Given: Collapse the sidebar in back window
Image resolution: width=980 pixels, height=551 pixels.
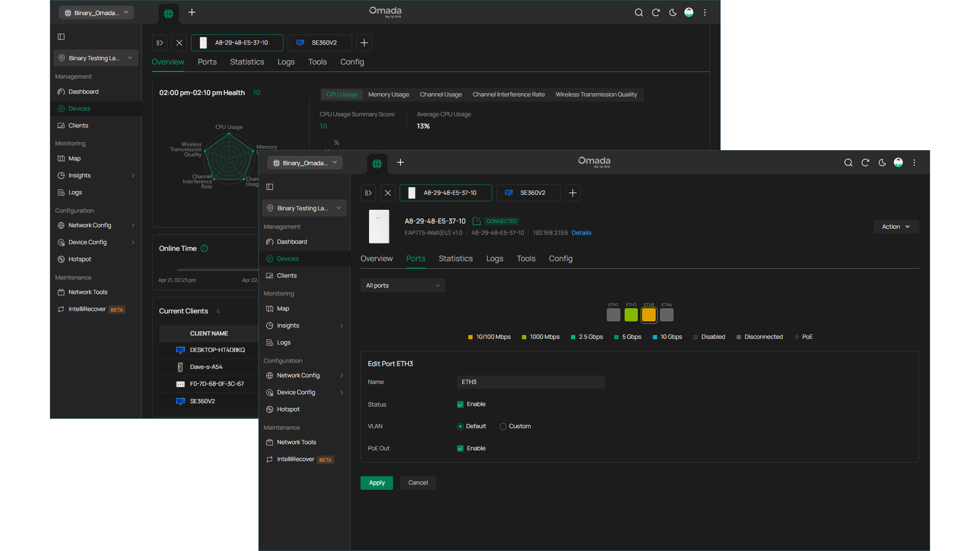Looking at the screenshot, I should pos(61,37).
